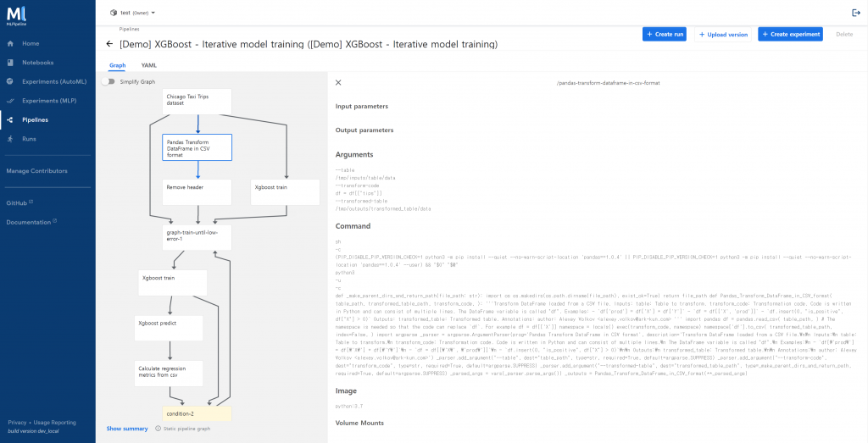Click the info icon near Static pipeline graph

coord(158,429)
